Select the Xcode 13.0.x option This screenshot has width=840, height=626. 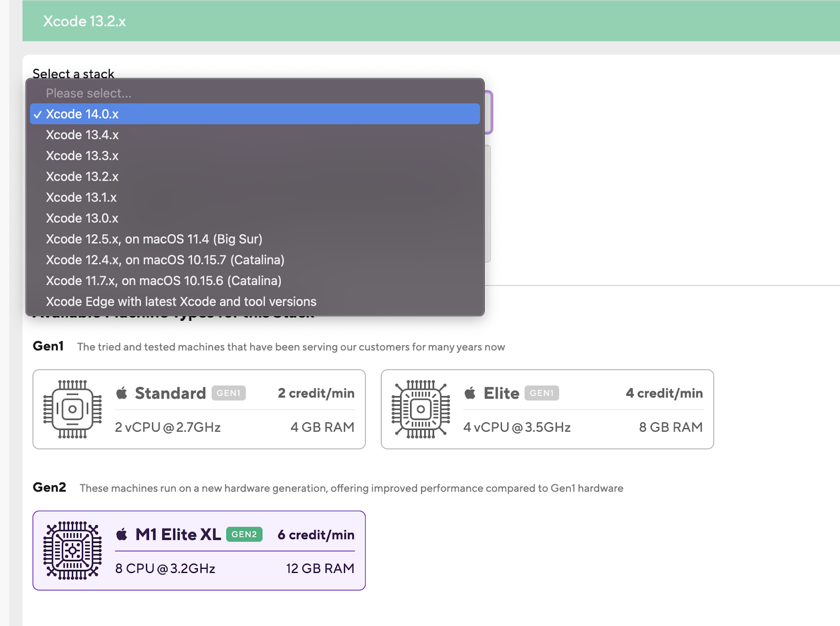255,218
